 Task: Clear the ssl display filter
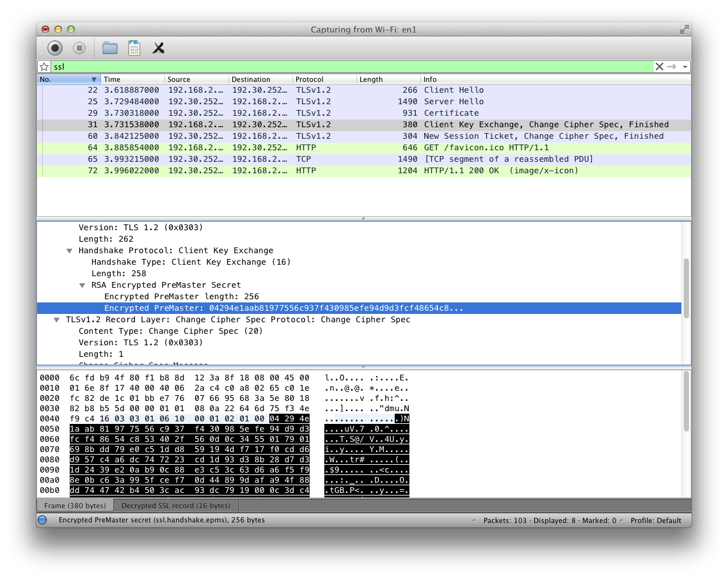[x=659, y=66]
